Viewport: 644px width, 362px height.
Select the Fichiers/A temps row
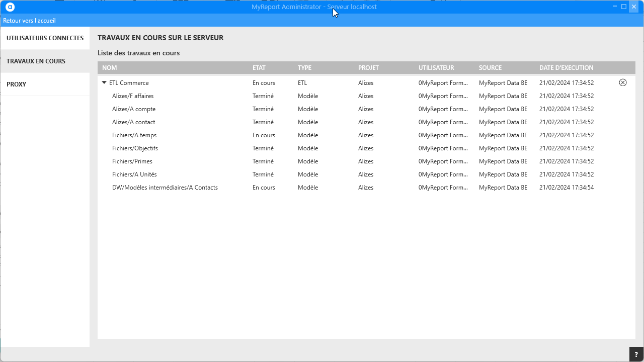pyautogui.click(x=134, y=135)
